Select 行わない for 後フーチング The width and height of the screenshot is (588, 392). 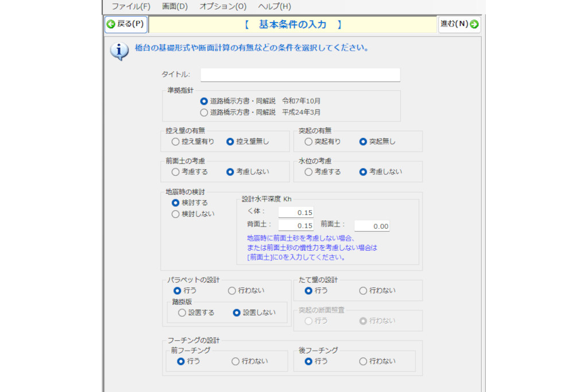pyautogui.click(x=363, y=361)
